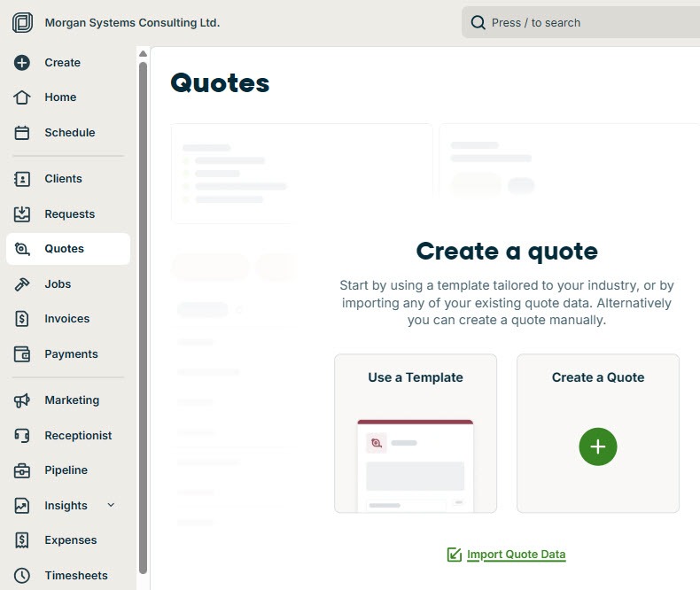Image resolution: width=700 pixels, height=590 pixels.
Task: Choose the Create a Quote card heading
Action: (598, 377)
